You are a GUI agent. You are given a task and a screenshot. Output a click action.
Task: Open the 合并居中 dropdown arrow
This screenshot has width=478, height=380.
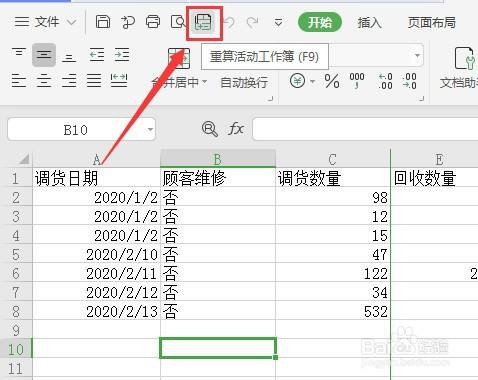pyautogui.click(x=205, y=82)
